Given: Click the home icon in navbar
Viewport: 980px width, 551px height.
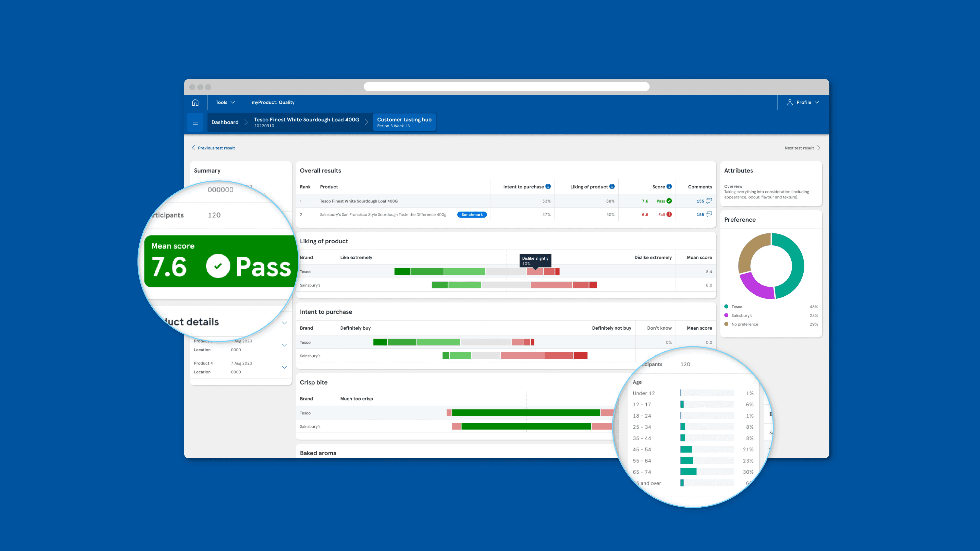Looking at the screenshot, I should [x=195, y=102].
